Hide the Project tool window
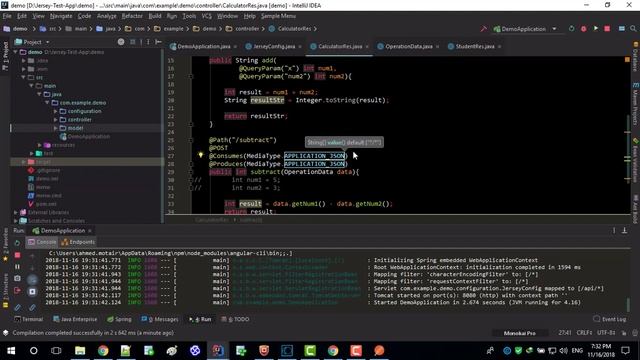 click(x=158, y=42)
